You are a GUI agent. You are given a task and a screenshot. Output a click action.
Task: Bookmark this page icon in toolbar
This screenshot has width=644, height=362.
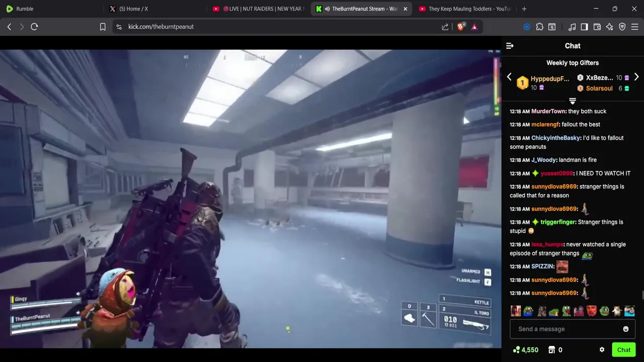(103, 27)
